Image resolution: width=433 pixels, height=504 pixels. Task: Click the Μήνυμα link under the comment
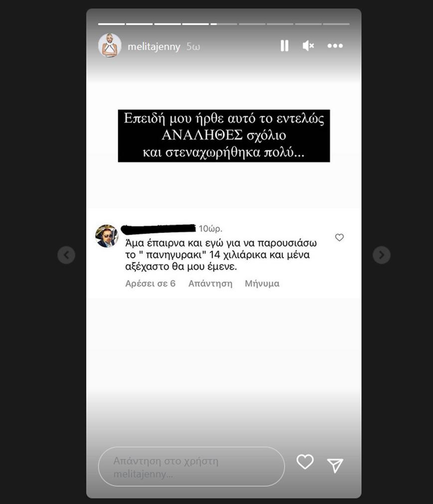pyautogui.click(x=262, y=283)
